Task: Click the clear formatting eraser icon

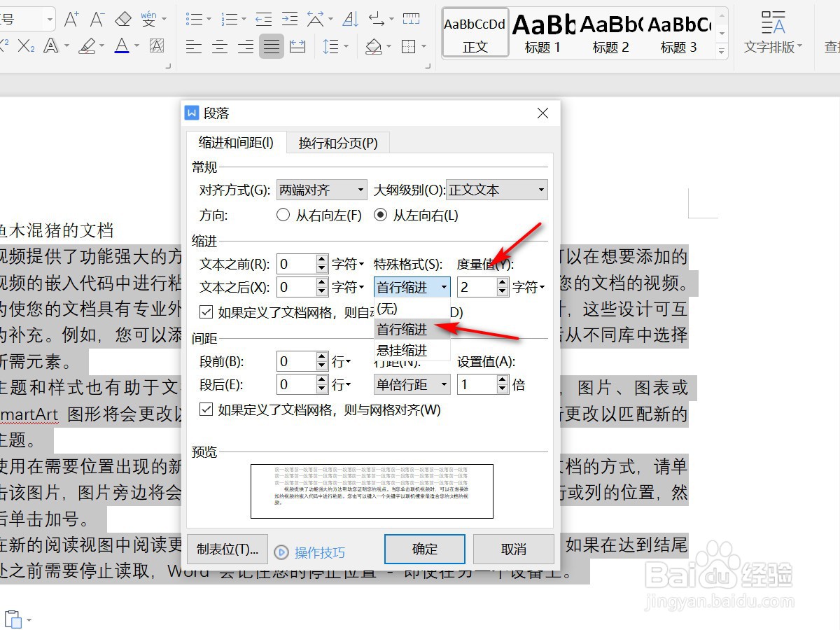Action: click(x=123, y=19)
